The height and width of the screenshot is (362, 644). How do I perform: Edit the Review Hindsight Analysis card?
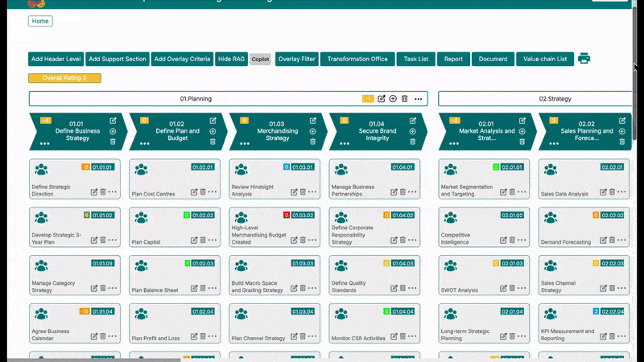[x=294, y=192]
